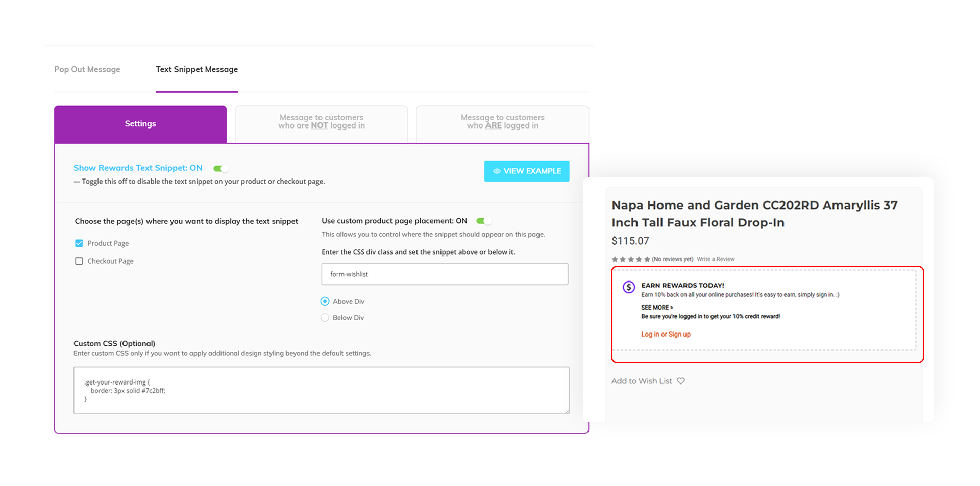Screen dimensions: 980x486
Task: Click the eye icon on View Example
Action: coord(496,171)
